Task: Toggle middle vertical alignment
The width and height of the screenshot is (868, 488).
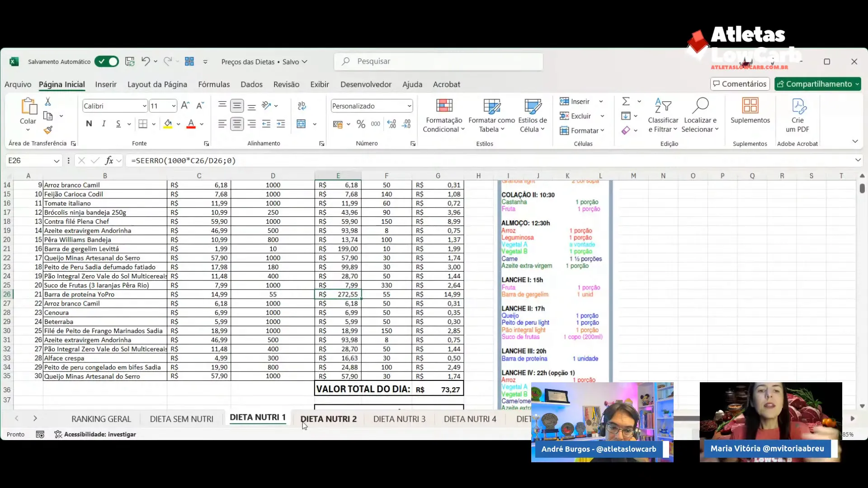Action: click(237, 106)
